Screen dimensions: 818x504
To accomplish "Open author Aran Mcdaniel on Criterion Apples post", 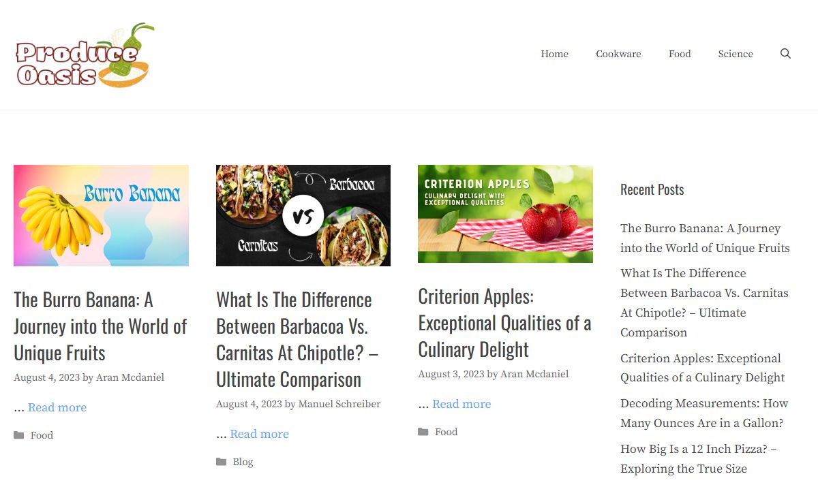I will (x=534, y=374).
